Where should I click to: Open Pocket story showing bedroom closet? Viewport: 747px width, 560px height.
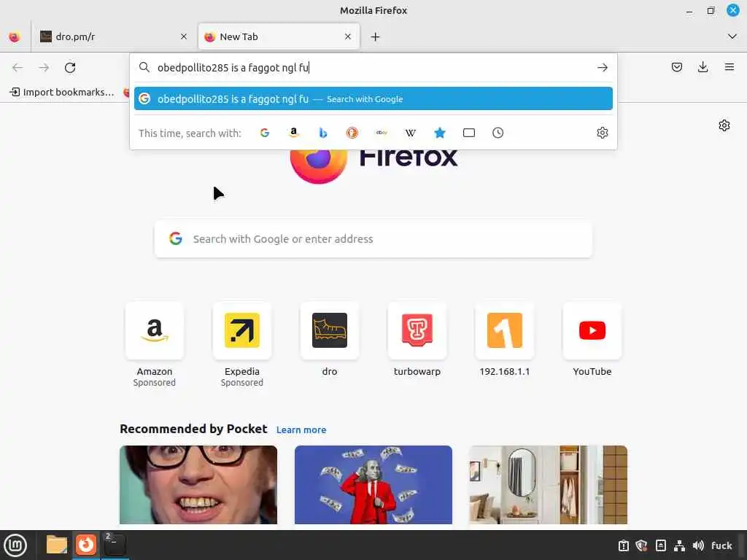click(548, 485)
